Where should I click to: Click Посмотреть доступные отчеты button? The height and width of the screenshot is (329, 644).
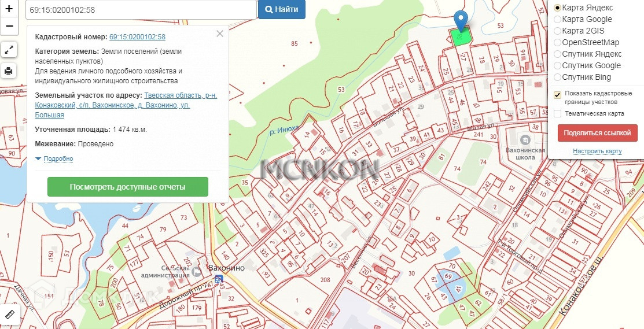tap(128, 187)
